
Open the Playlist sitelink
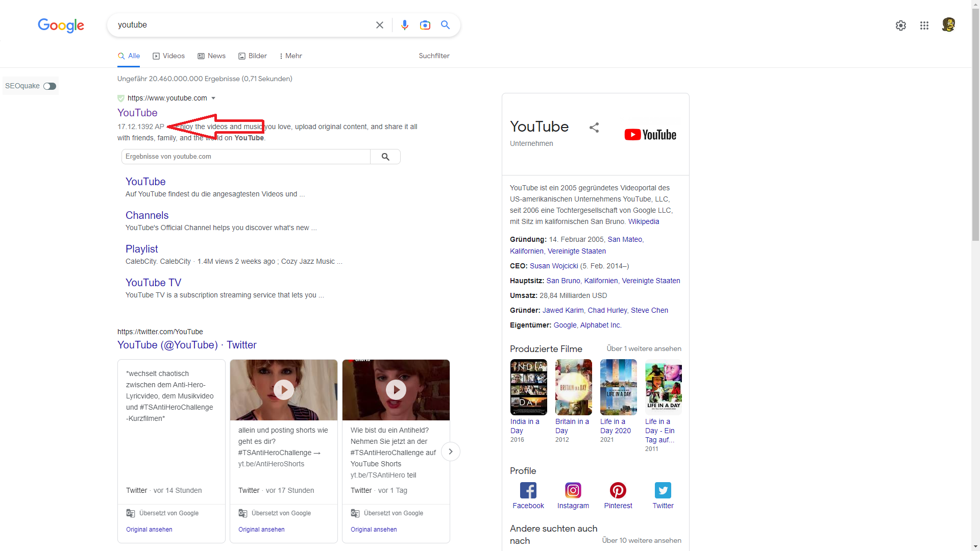142,249
